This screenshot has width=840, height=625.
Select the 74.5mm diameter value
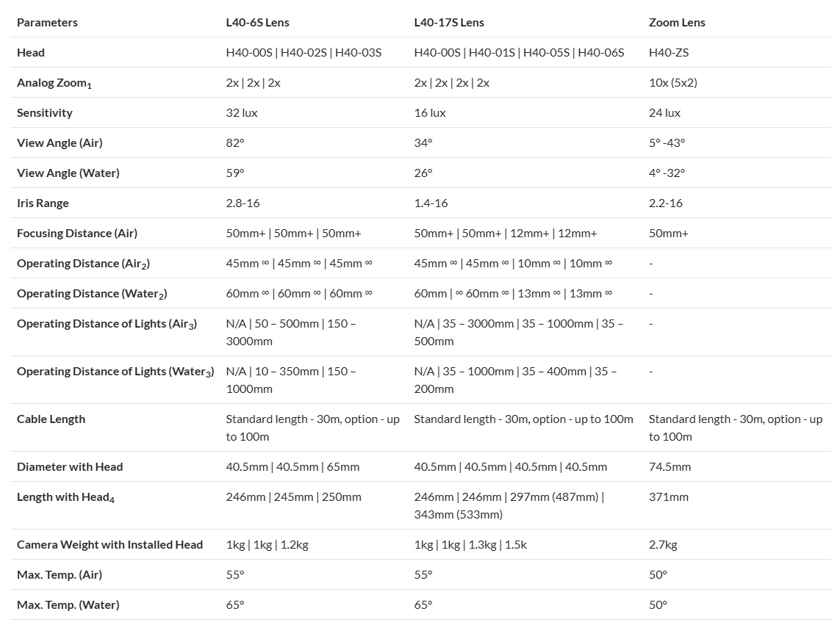point(670,467)
